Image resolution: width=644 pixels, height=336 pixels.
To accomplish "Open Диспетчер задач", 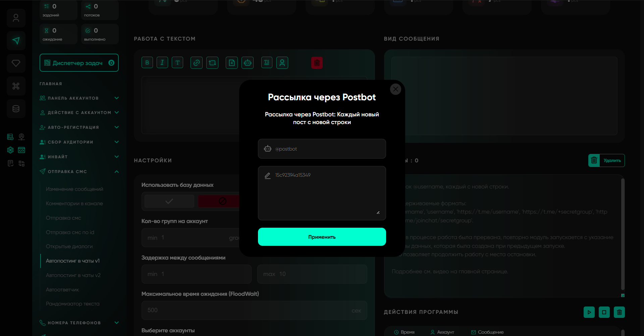I will [x=79, y=63].
